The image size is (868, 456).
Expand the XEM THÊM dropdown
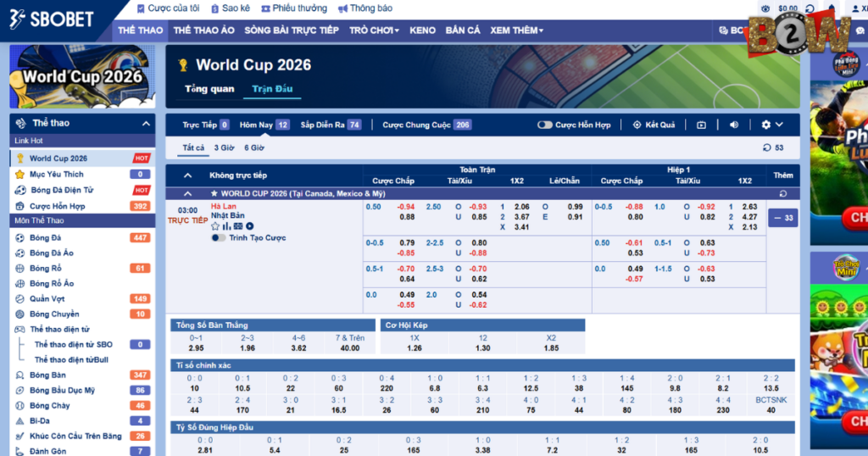[516, 31]
